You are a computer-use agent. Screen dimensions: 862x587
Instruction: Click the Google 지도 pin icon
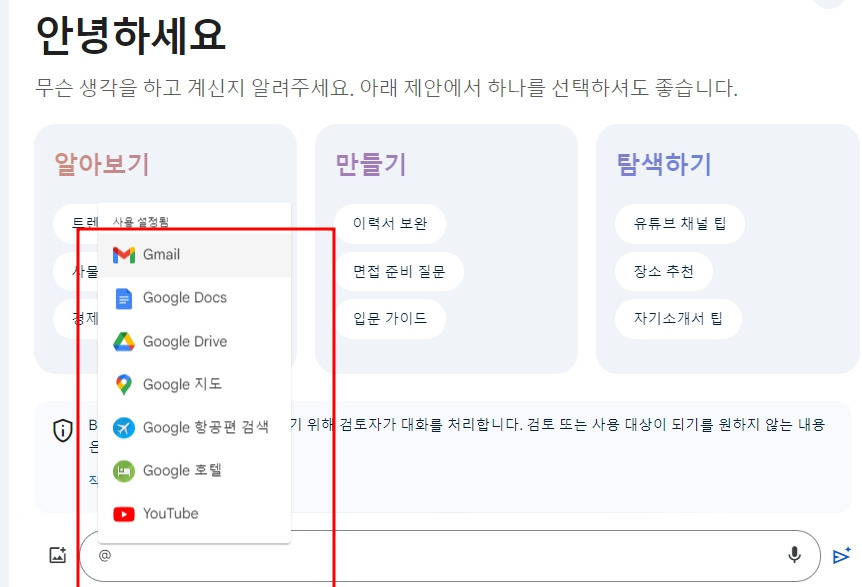click(x=124, y=383)
